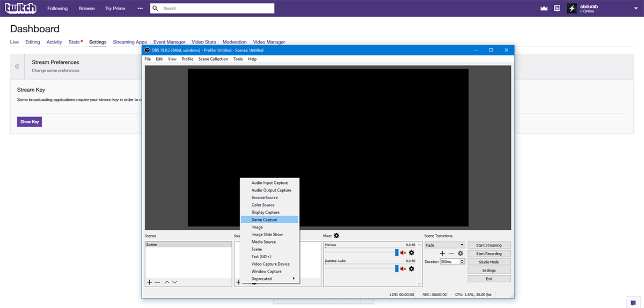
Task: Open the OBS Profile menu
Action: 187,59
